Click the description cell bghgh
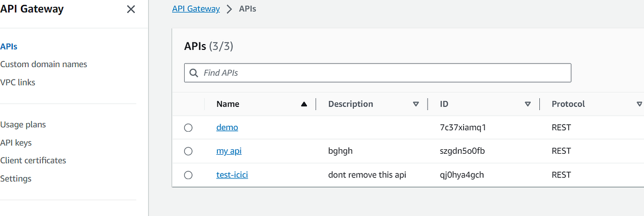The height and width of the screenshot is (216, 644). tap(340, 152)
